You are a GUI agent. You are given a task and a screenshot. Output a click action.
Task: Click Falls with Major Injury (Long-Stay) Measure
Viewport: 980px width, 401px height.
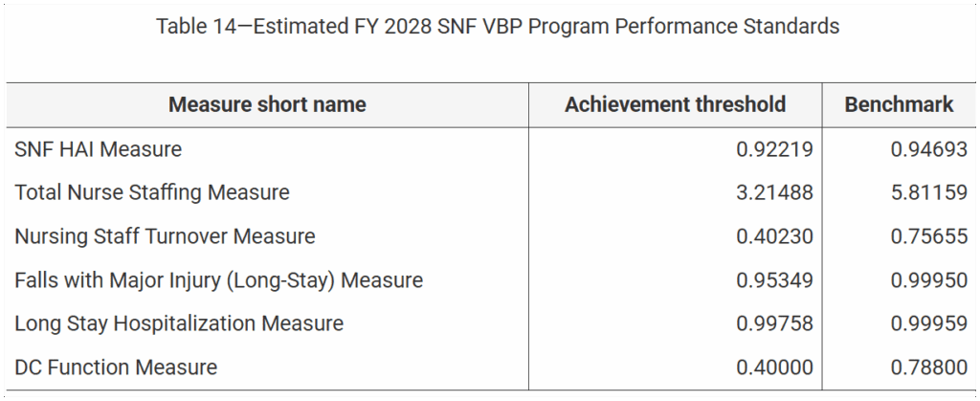coord(219,279)
